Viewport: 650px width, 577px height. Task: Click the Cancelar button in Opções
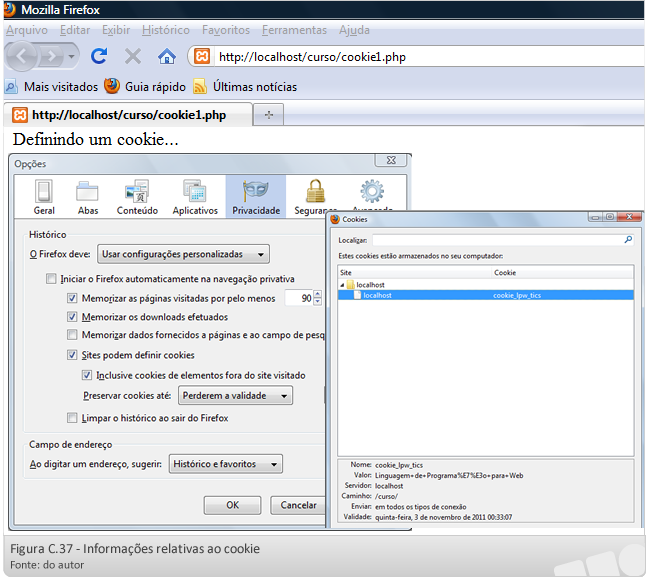coord(298,505)
